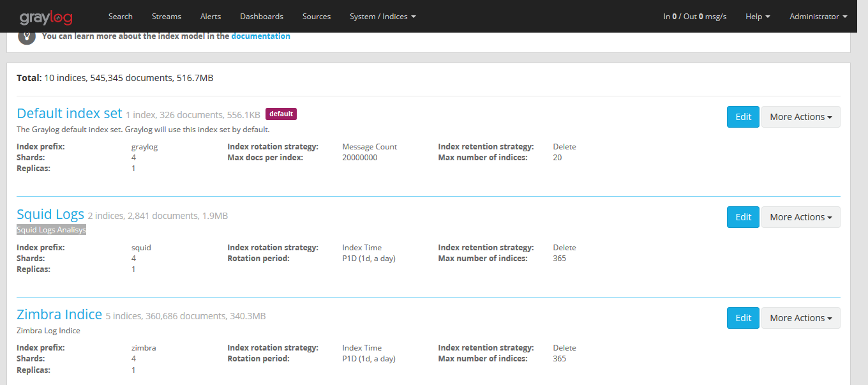Navigate to Dashboards
The width and height of the screenshot is (868, 385).
pyautogui.click(x=262, y=17)
